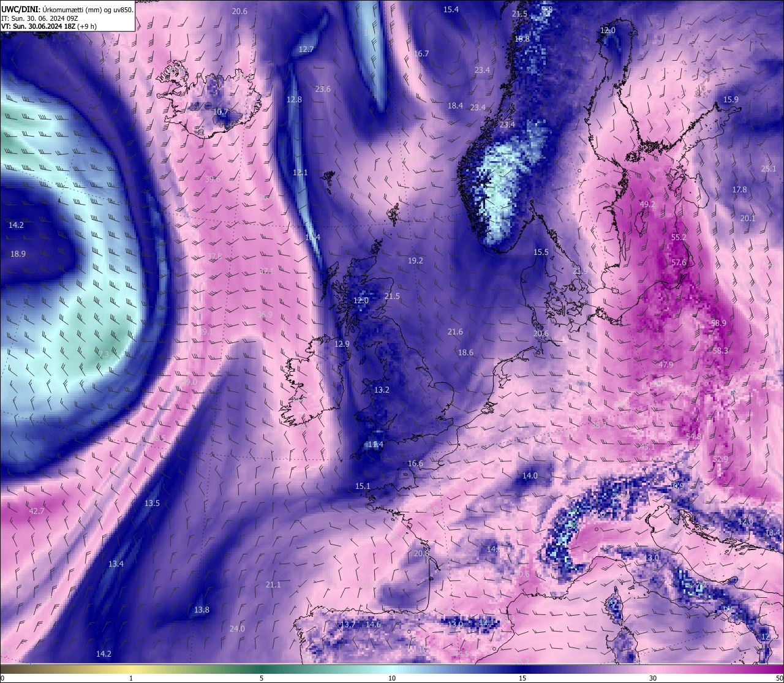The width and height of the screenshot is (784, 683).
Task: Click the 15.4 value at top
Action: tap(451, 9)
